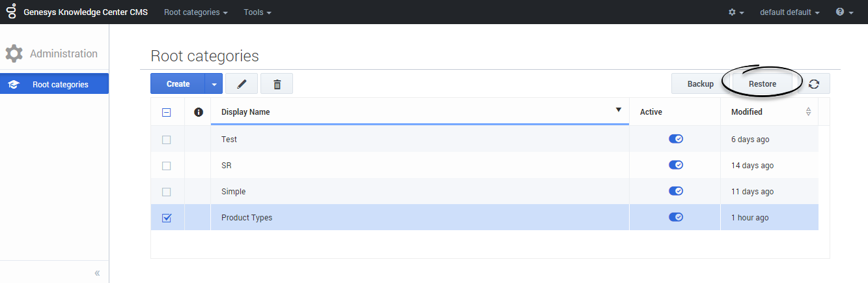Open the help question mark menu
This screenshot has width=868, height=283.
coord(844,12)
